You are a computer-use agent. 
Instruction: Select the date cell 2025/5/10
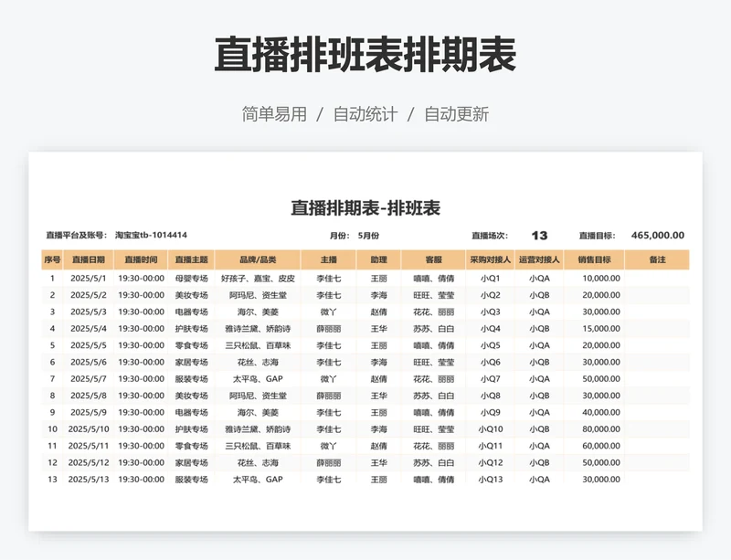coord(88,429)
